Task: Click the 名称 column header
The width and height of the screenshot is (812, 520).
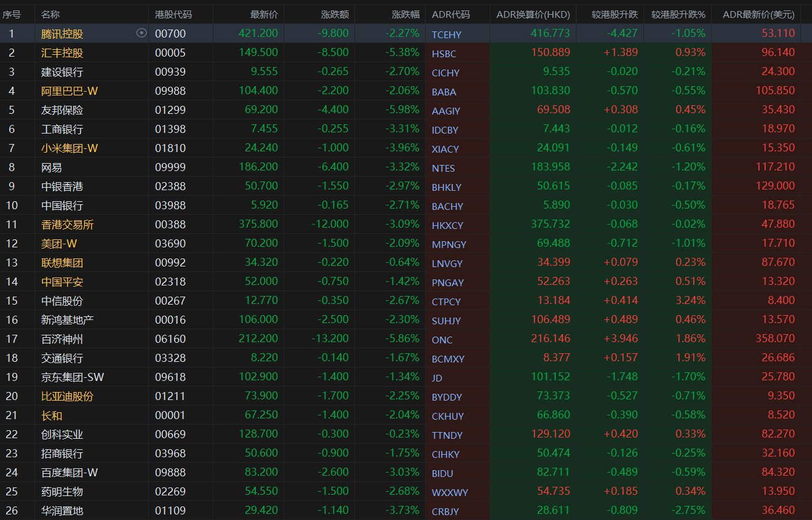Action: 50,14
